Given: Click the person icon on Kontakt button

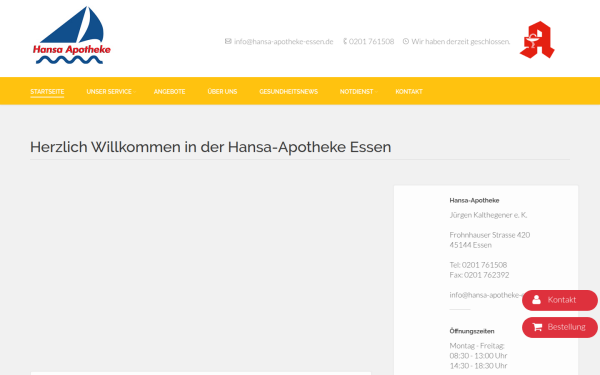Looking at the screenshot, I should point(536,300).
